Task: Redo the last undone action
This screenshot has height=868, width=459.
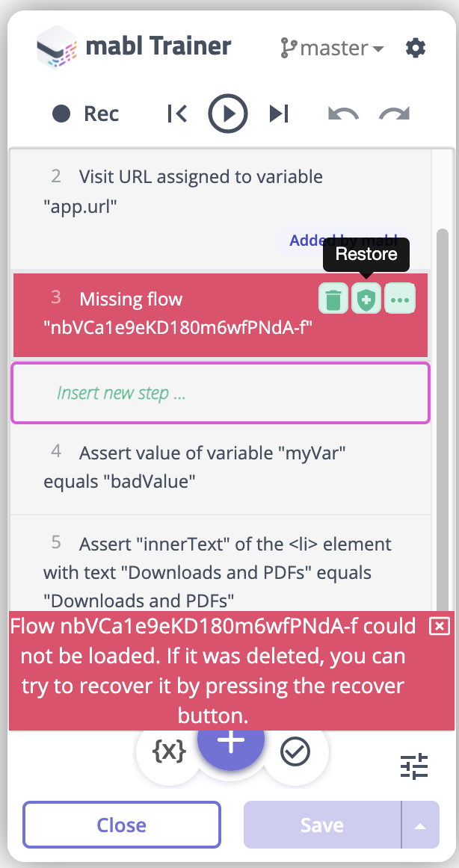Action: [x=394, y=114]
